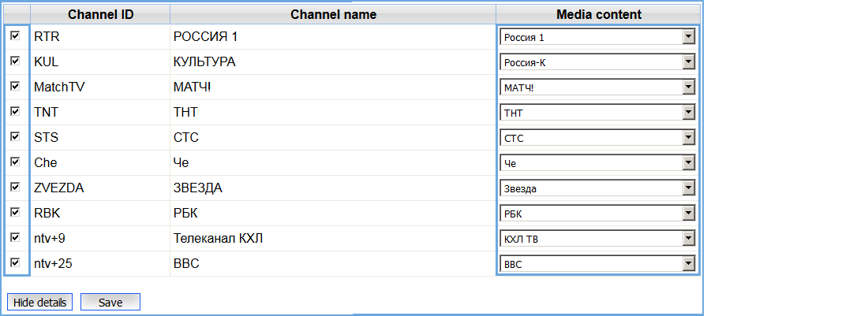868x316 pixels.
Task: Click the Save button
Action: pyautogui.click(x=110, y=302)
